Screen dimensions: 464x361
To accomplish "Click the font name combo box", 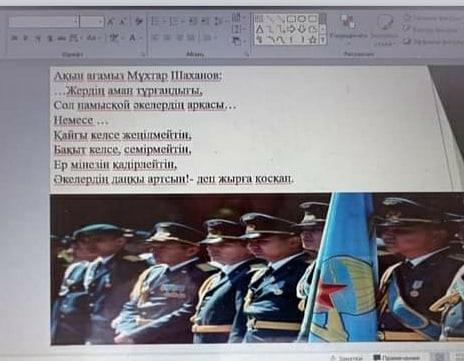I will click(43, 22).
